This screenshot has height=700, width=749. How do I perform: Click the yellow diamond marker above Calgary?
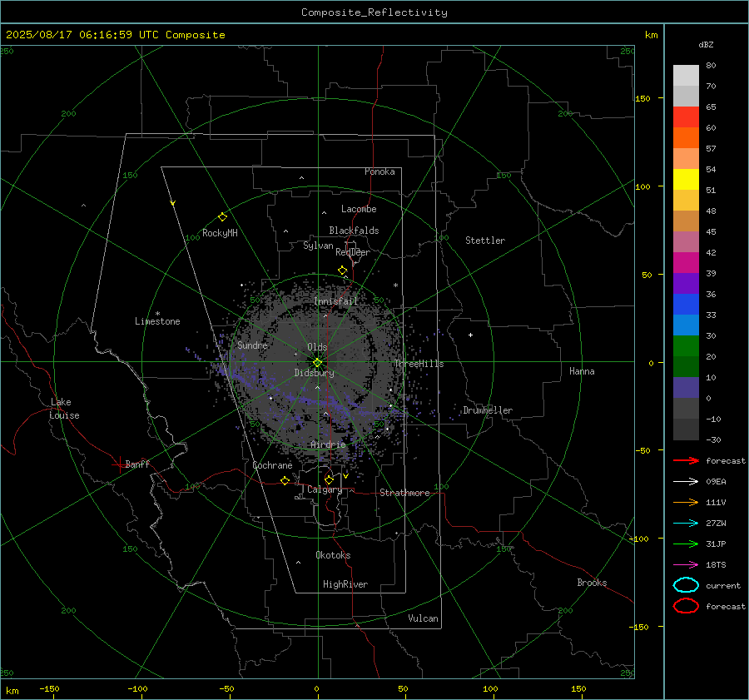(x=329, y=479)
